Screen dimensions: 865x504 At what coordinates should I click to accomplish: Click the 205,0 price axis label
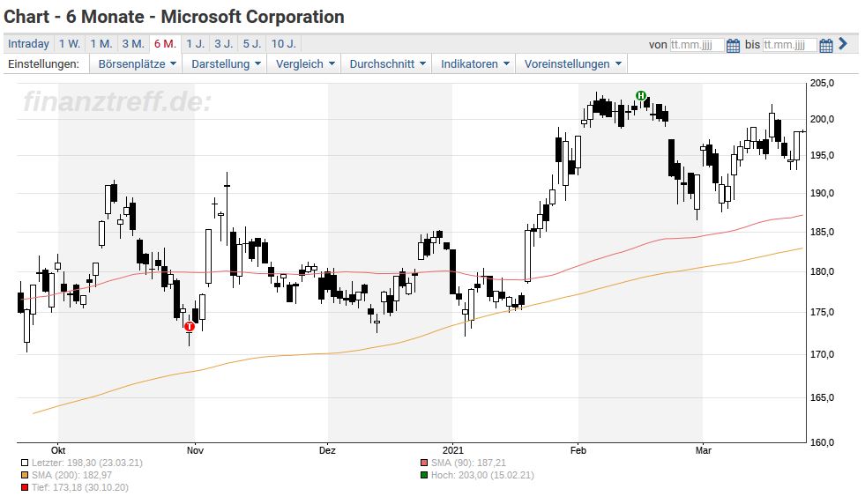click(822, 83)
